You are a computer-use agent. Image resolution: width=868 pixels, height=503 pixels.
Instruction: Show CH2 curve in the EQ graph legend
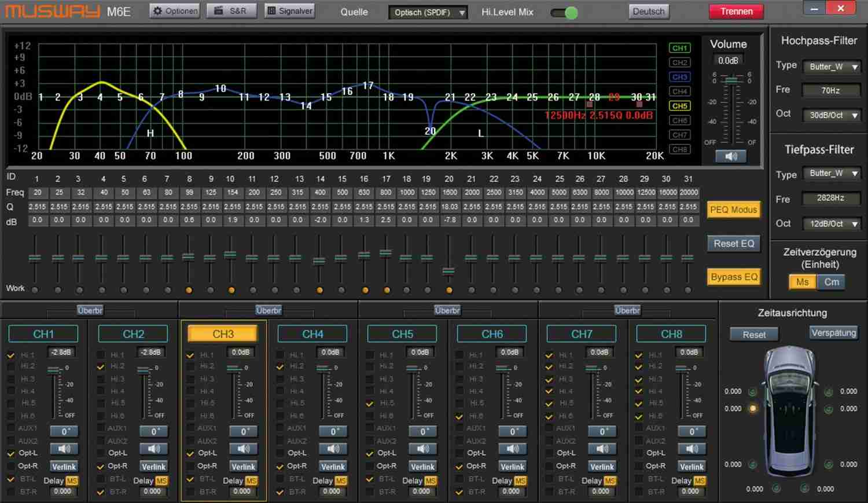tap(680, 63)
